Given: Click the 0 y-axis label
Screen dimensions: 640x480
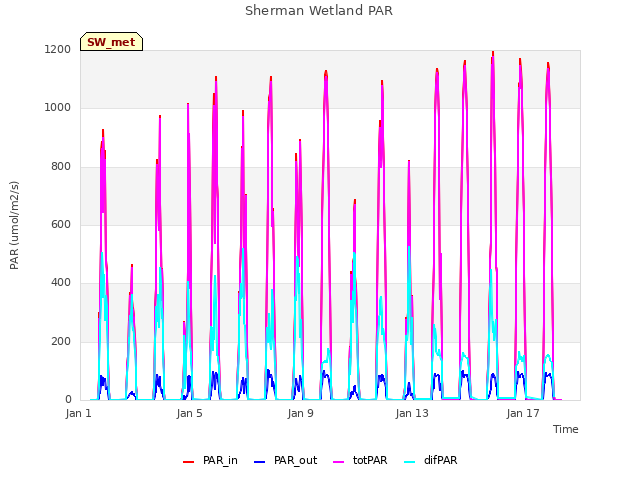Looking at the screenshot, I should coord(68,399).
